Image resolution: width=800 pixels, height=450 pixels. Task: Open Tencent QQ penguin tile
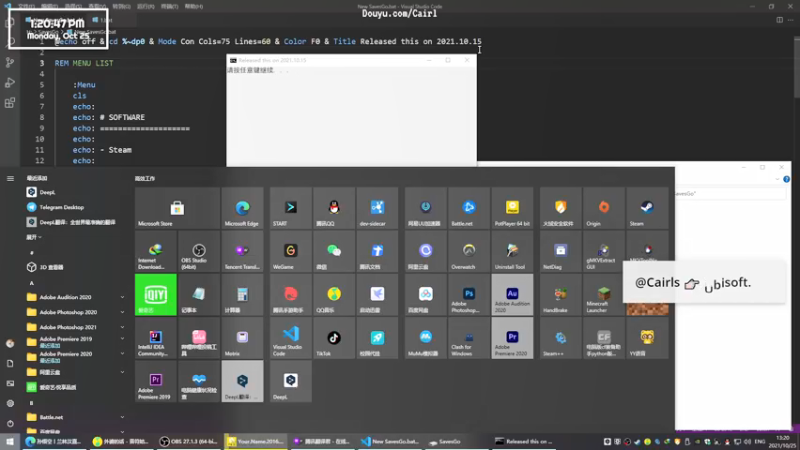tap(334, 208)
